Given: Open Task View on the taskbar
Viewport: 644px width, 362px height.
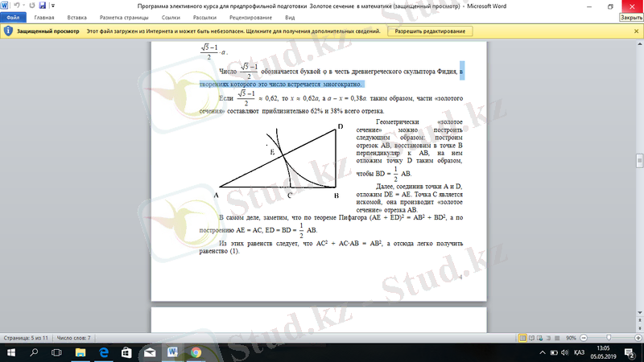Looking at the screenshot, I should (56, 352).
